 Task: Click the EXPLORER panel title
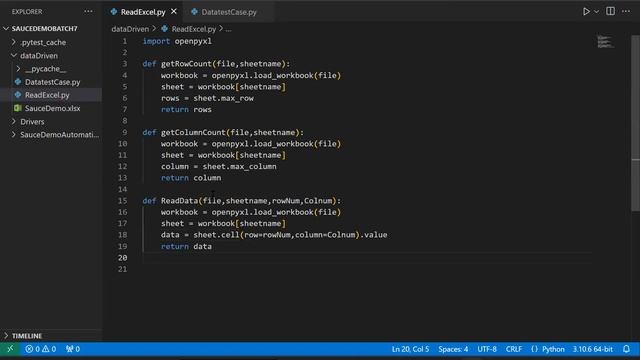click(27, 12)
